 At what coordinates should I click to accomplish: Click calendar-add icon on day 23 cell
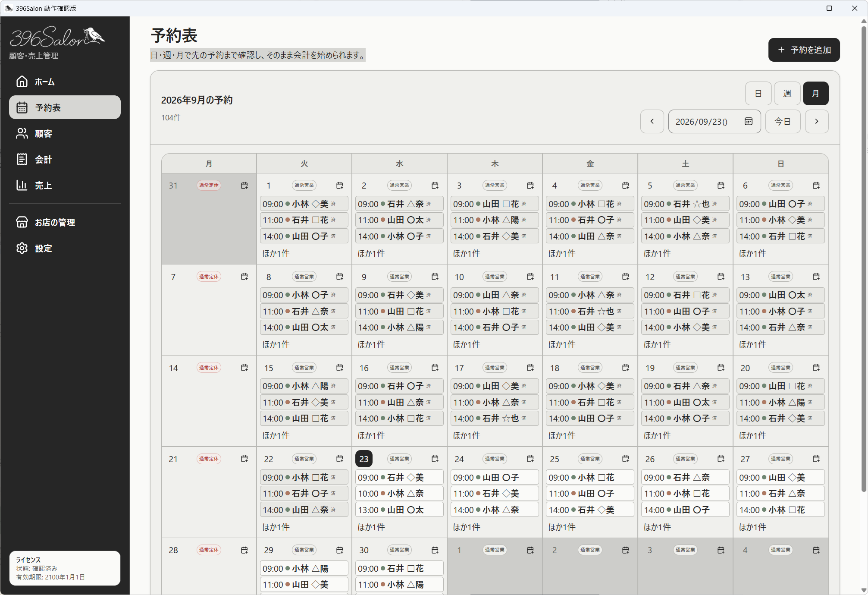point(435,459)
